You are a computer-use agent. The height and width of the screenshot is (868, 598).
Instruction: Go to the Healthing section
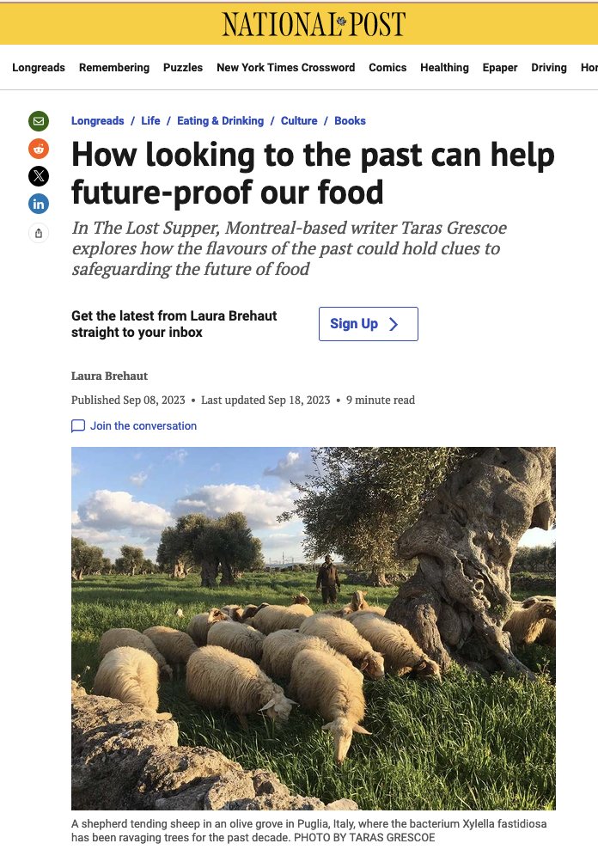tap(444, 68)
